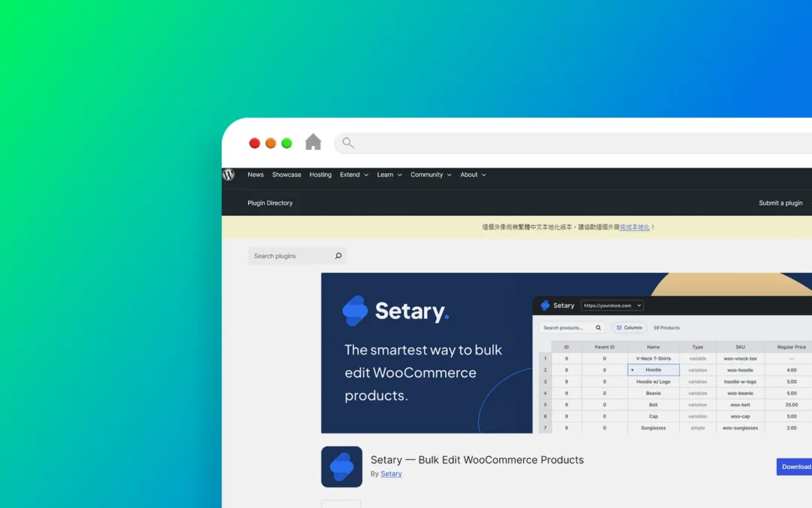The width and height of the screenshot is (812, 508).
Task: Click the small Setary logo in the app preview
Action: (545, 306)
